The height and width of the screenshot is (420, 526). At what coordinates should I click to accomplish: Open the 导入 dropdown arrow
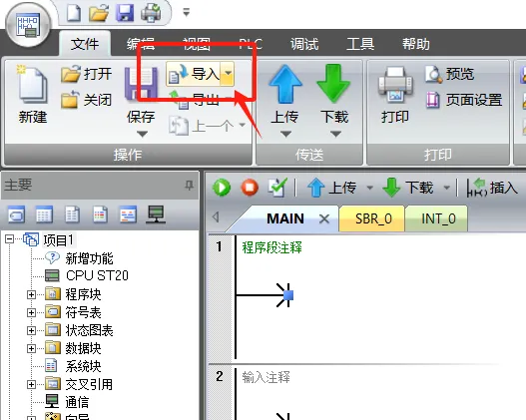[228, 74]
